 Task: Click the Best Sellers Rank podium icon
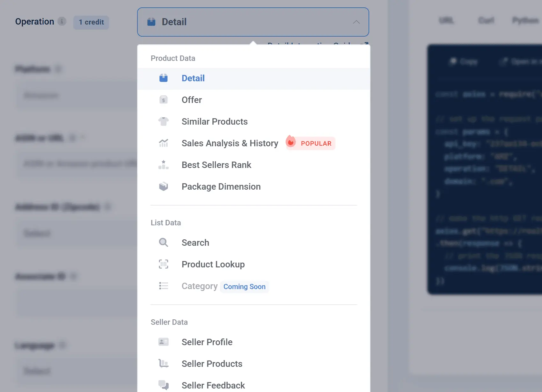[x=164, y=165]
